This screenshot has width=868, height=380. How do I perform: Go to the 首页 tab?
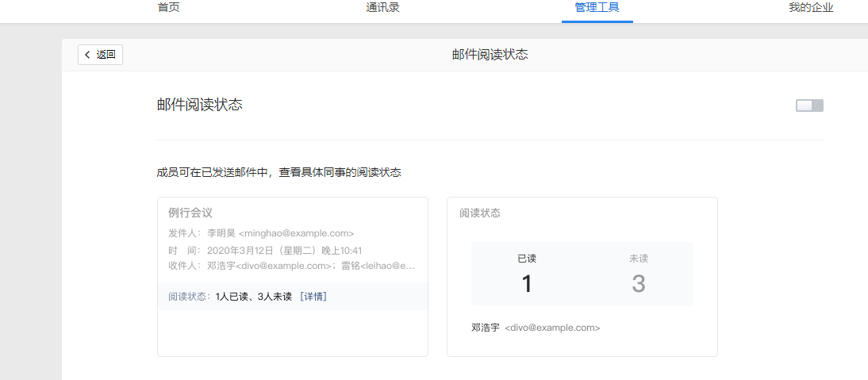coord(168,8)
